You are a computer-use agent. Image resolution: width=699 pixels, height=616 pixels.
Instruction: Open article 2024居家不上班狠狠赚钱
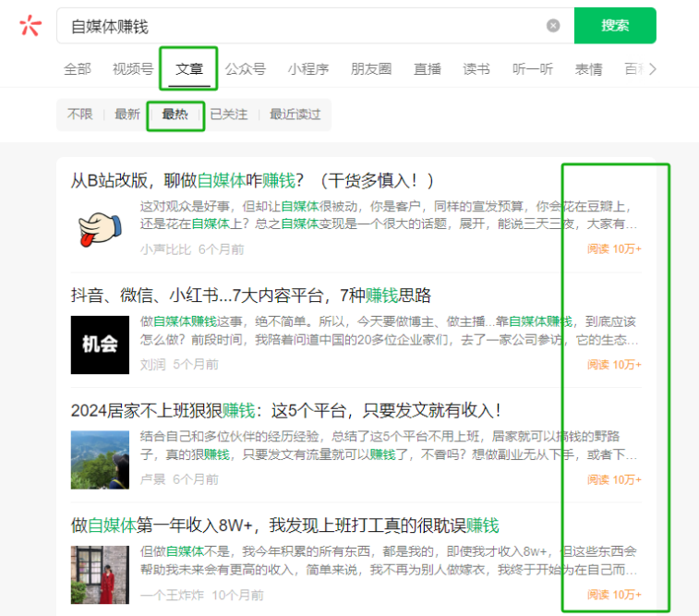coord(285,411)
